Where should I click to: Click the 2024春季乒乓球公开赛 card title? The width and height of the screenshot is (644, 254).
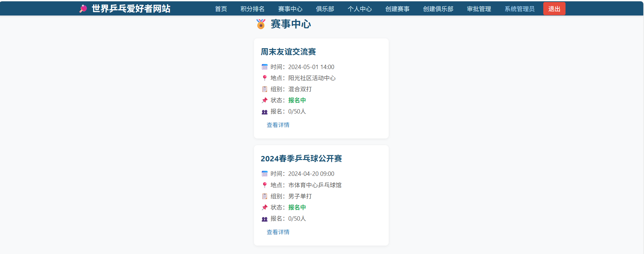[301, 159]
